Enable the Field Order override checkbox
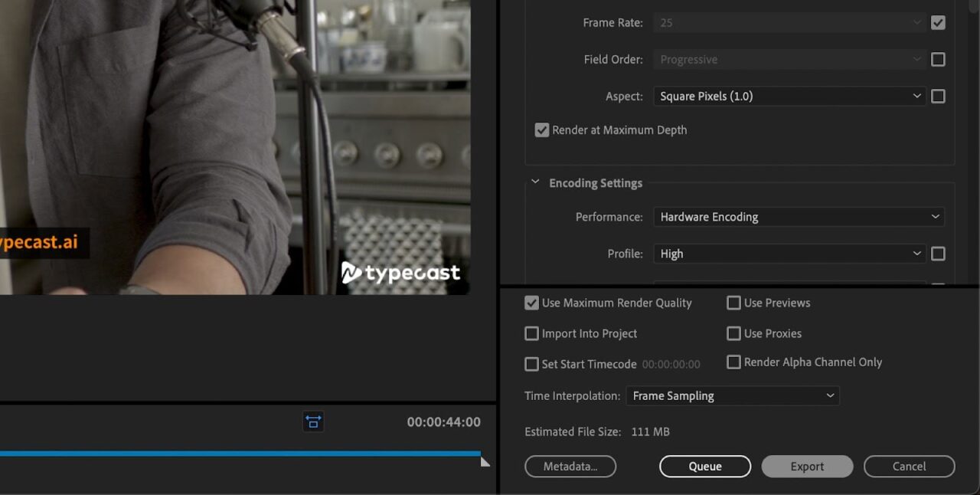The height and width of the screenshot is (495, 980). tap(938, 59)
